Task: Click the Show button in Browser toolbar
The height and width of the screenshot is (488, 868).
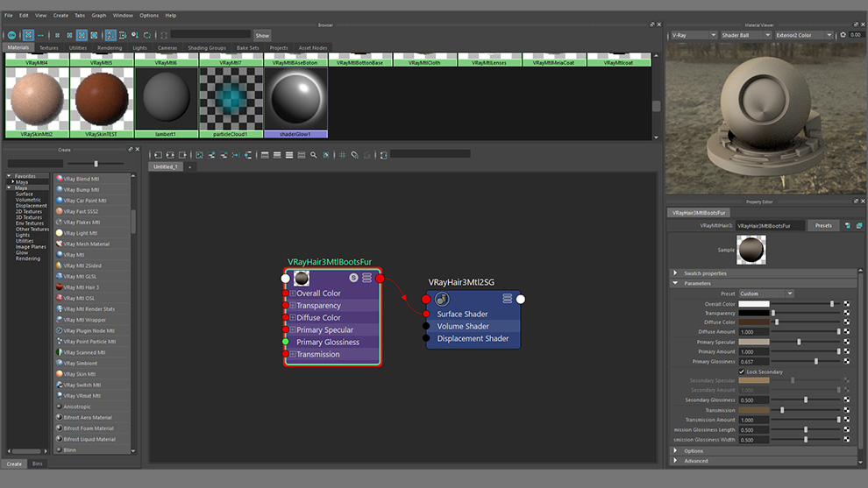Action: (262, 35)
